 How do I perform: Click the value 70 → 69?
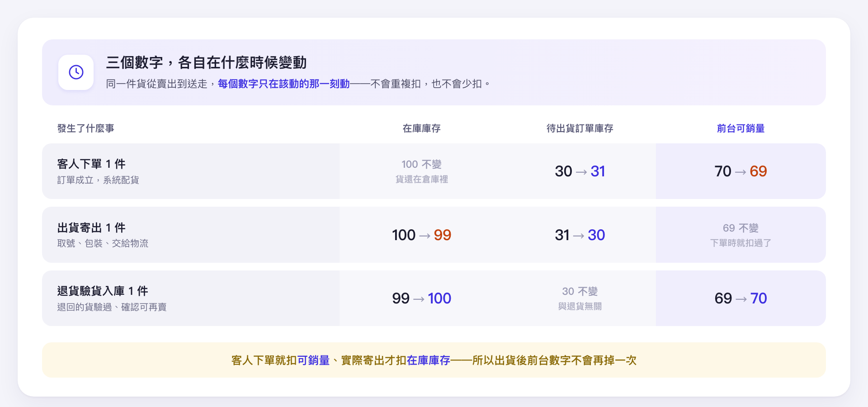(x=741, y=171)
